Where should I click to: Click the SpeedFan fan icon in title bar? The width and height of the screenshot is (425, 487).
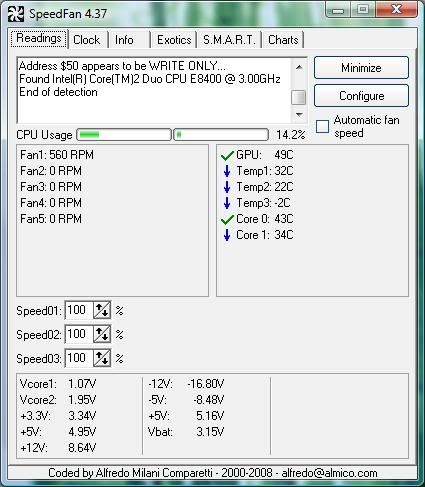click(16, 14)
